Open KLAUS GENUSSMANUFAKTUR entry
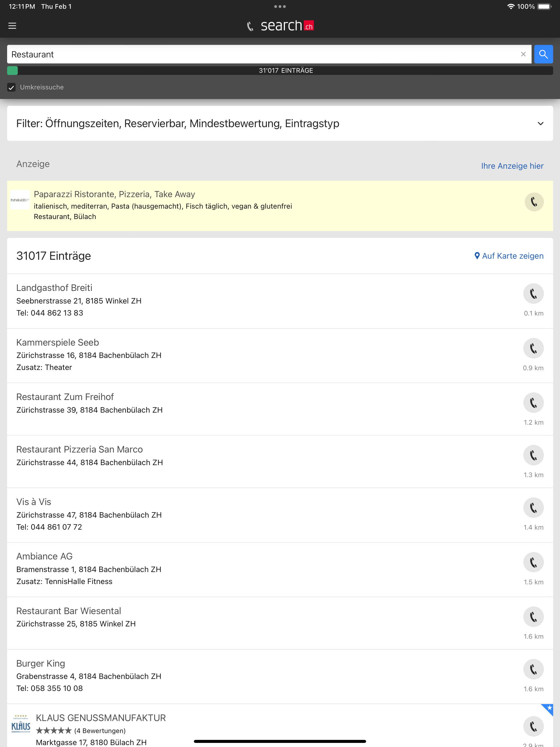Image resolution: width=560 pixels, height=747 pixels. (280, 726)
